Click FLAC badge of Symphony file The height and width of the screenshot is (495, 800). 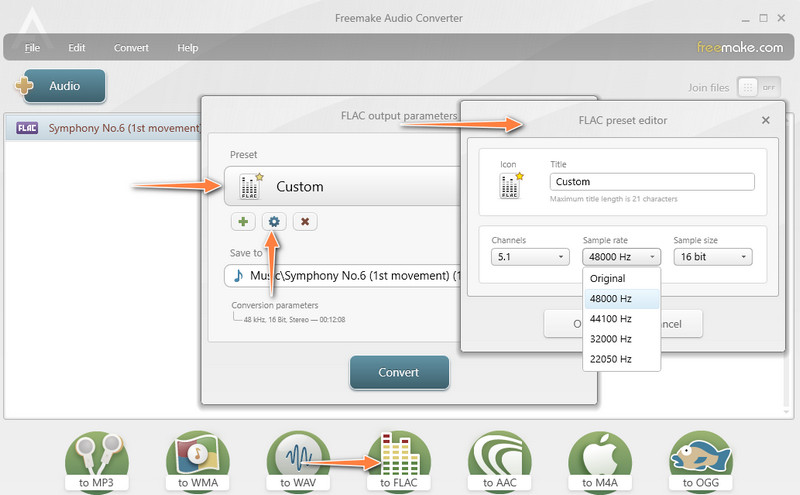(27, 128)
